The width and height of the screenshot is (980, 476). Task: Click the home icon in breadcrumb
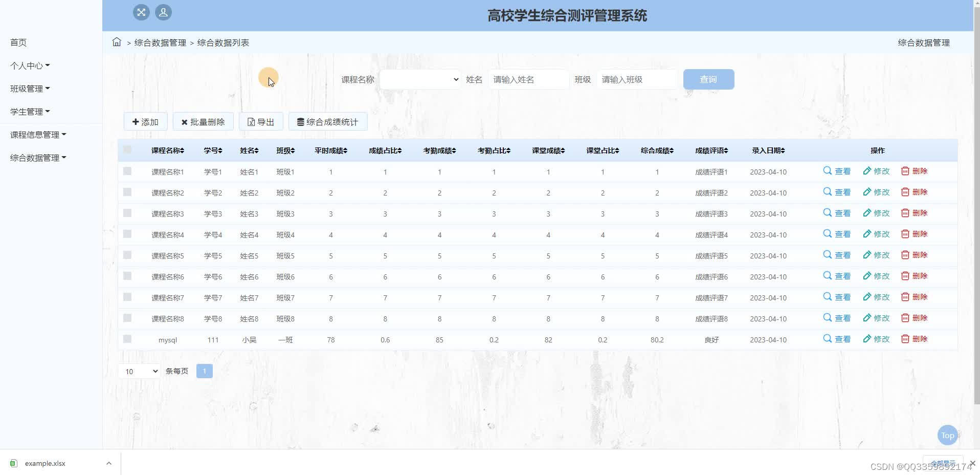(x=117, y=42)
